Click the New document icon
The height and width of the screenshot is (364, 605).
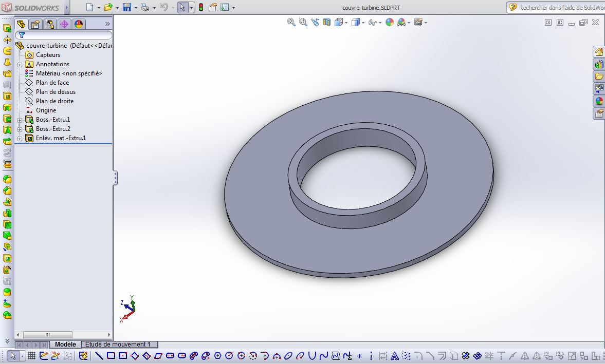(x=89, y=7)
